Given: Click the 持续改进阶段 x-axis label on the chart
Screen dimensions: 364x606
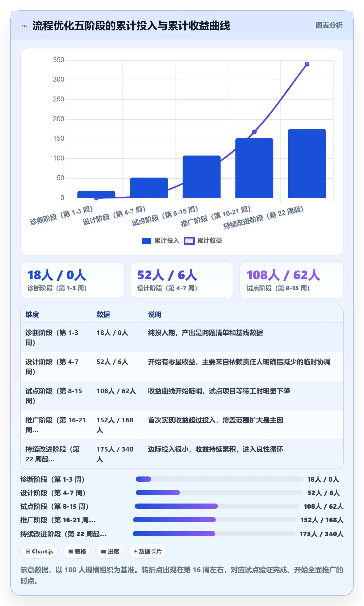Looking at the screenshot, I should pyautogui.click(x=263, y=217).
